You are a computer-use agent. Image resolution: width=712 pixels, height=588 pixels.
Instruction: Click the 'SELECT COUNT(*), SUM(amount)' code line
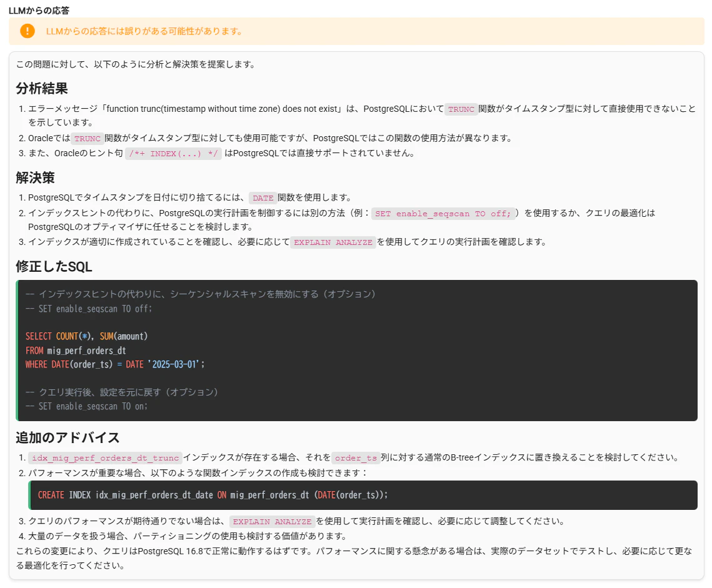[x=86, y=336]
